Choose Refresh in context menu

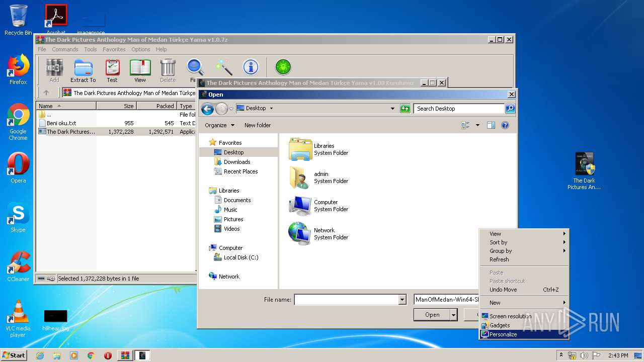(x=524, y=259)
